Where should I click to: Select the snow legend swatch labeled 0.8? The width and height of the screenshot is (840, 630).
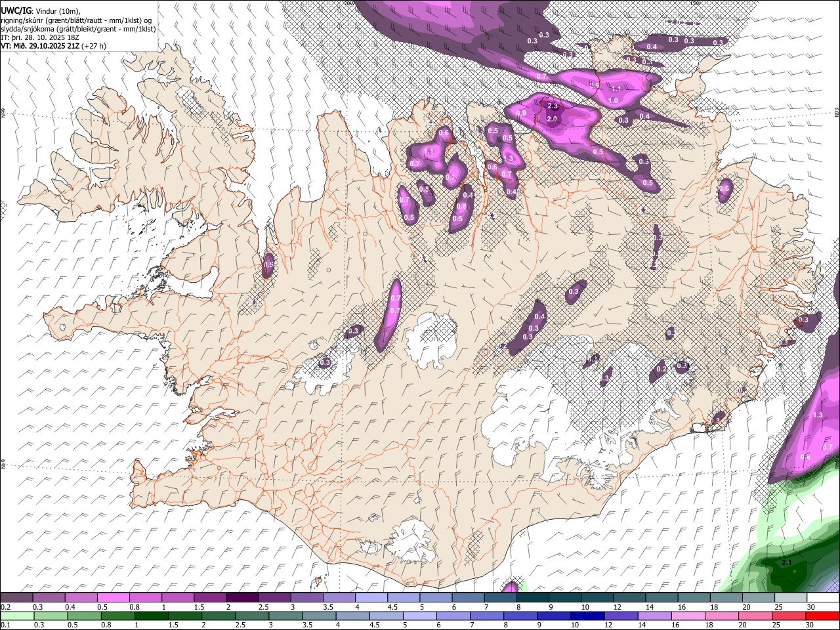click(145, 598)
